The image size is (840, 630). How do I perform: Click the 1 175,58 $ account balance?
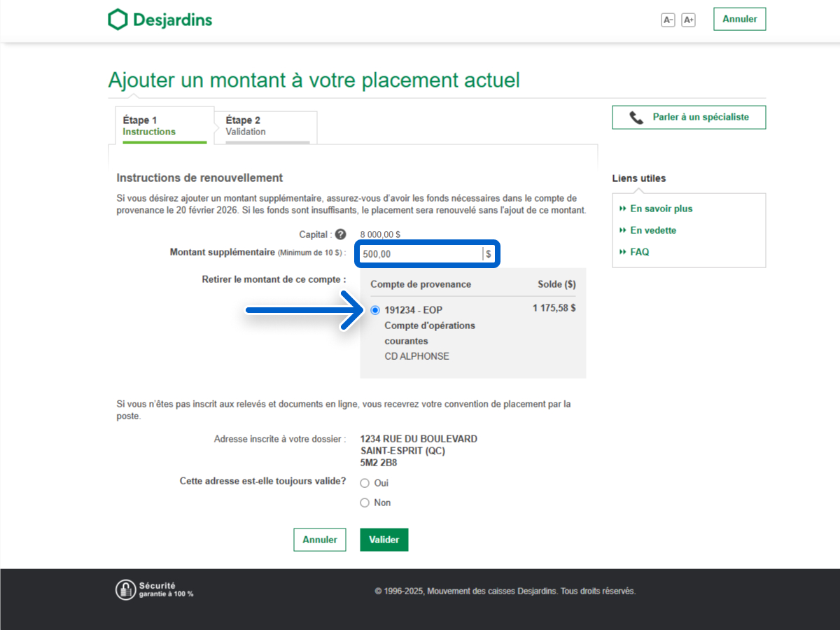tap(554, 308)
